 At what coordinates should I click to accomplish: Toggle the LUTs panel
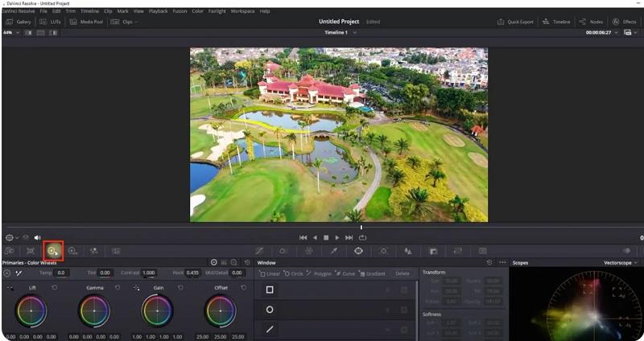[50, 22]
